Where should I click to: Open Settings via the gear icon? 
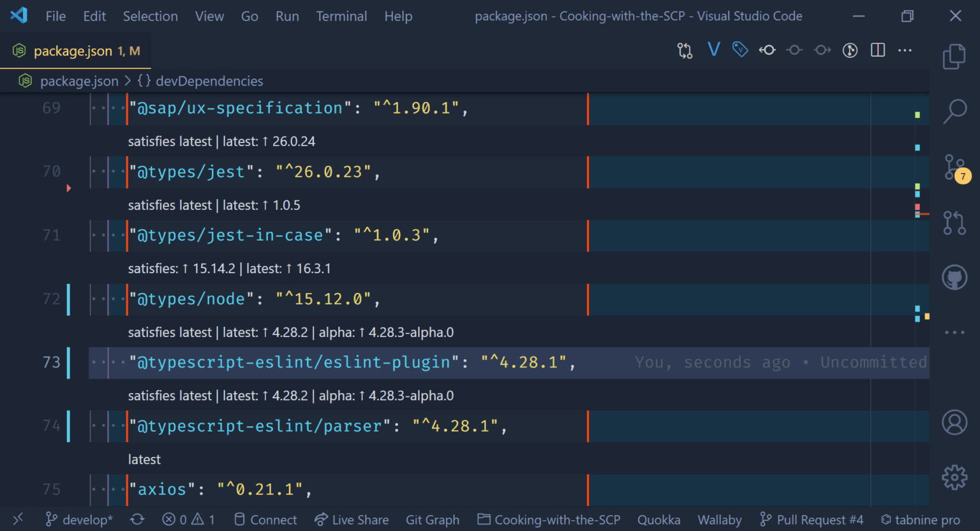(954, 477)
